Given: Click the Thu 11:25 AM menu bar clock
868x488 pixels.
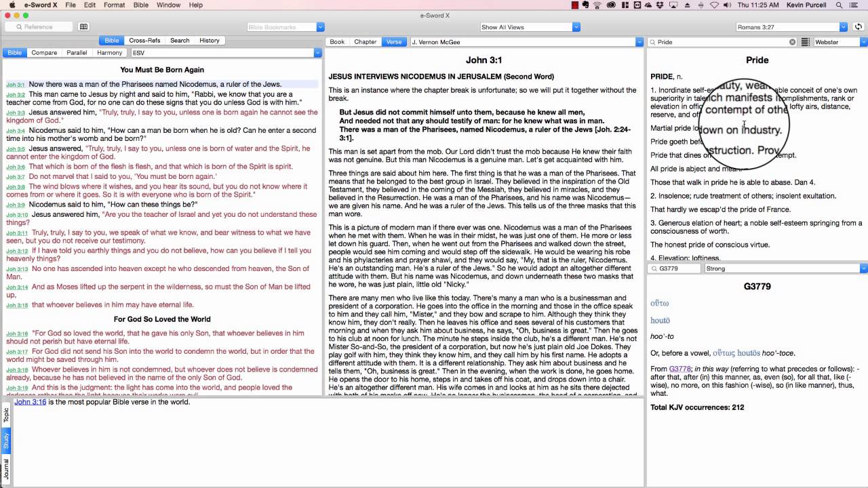Looking at the screenshot, I should click(x=758, y=5).
